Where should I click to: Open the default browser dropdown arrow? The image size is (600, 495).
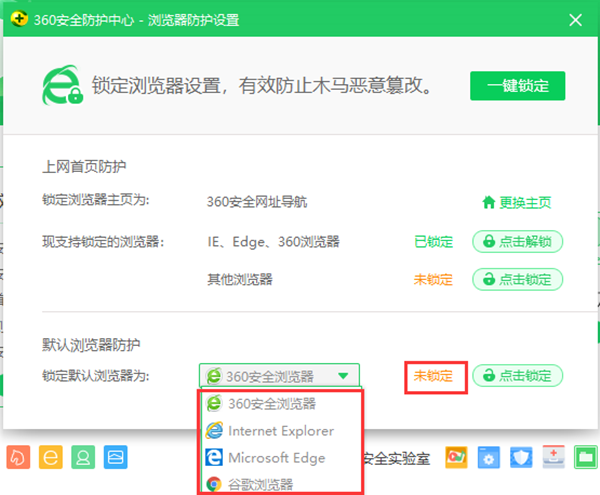tap(343, 376)
